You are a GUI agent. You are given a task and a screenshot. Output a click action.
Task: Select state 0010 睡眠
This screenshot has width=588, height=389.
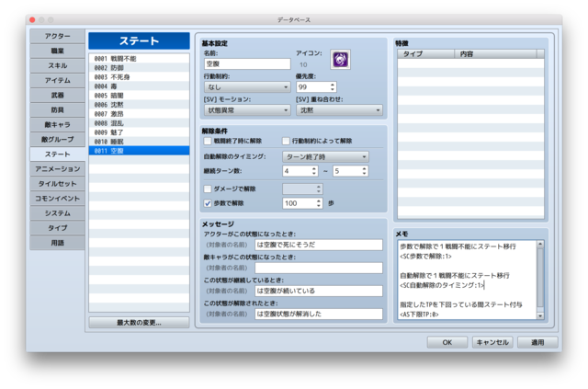pos(139,142)
